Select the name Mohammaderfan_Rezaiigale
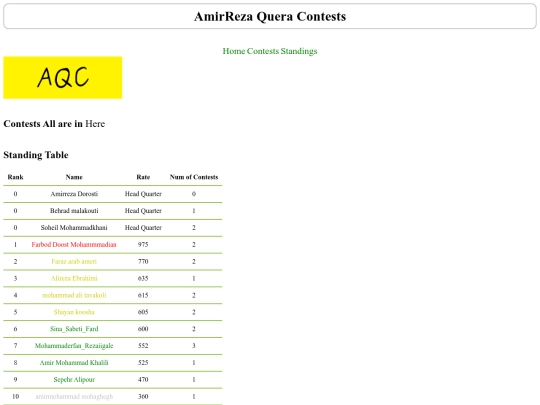540x405 pixels. [x=74, y=346]
